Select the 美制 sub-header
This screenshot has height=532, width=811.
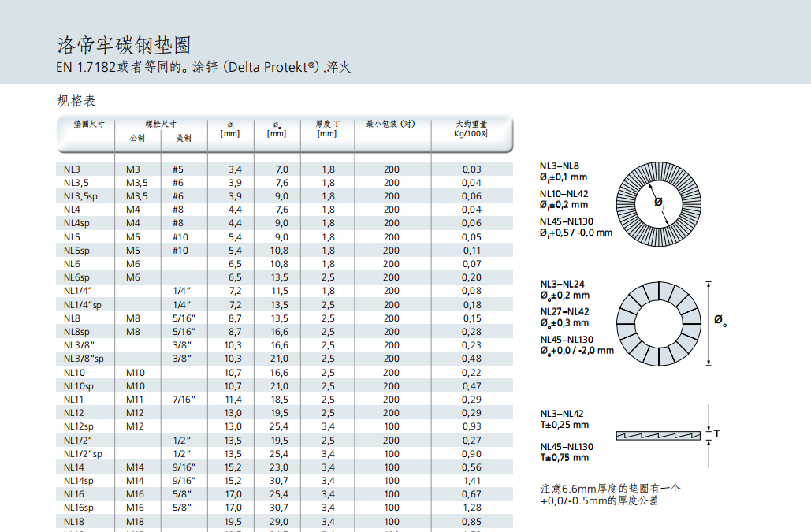pyautogui.click(x=184, y=138)
